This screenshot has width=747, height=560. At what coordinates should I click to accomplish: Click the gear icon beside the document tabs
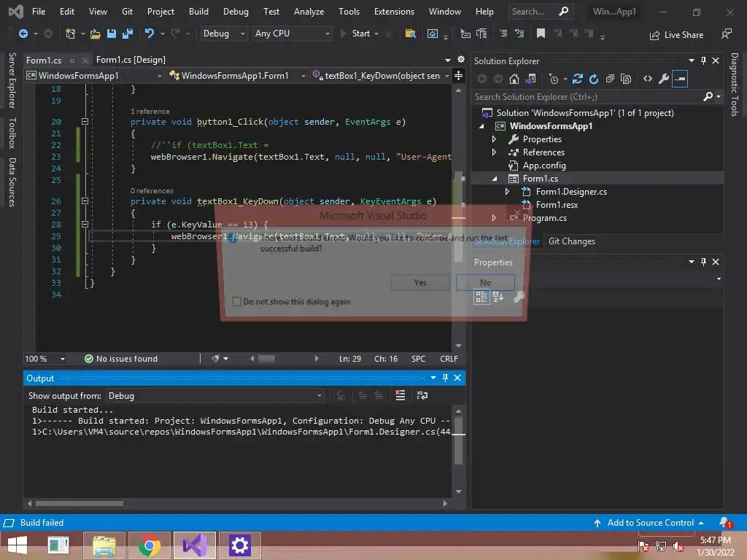tap(461, 59)
